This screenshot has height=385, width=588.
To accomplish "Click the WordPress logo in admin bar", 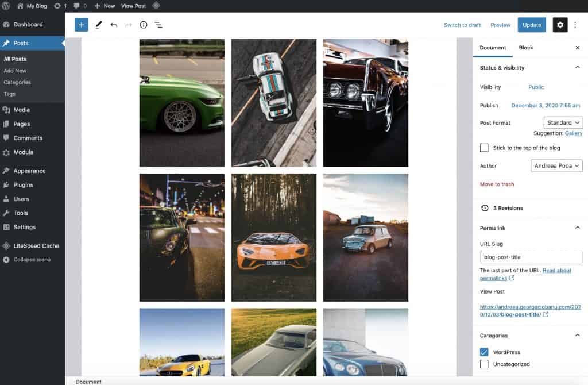I will tap(6, 6).
